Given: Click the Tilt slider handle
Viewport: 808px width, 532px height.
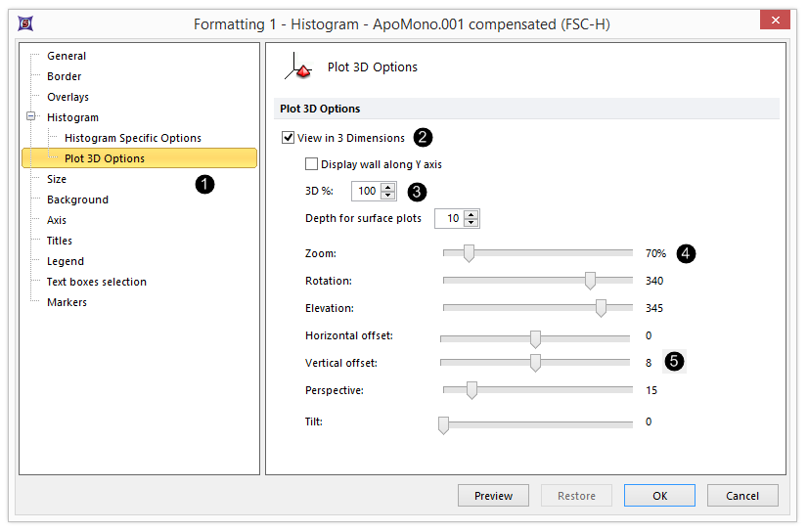Looking at the screenshot, I should tap(443, 424).
